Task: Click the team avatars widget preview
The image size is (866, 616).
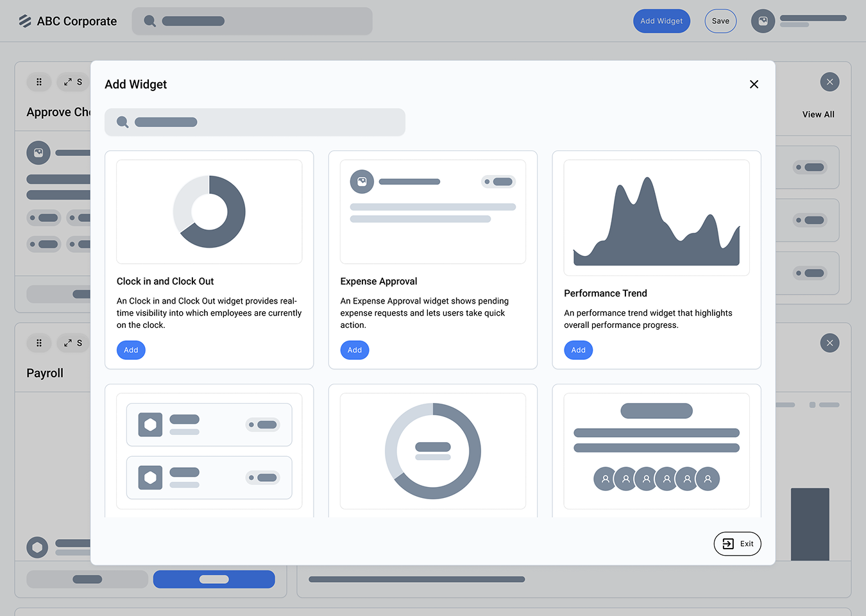Action: point(656,451)
